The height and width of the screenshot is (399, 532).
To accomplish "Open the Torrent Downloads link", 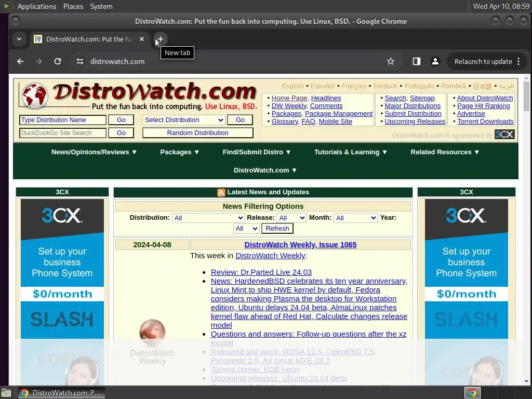I will (x=485, y=122).
